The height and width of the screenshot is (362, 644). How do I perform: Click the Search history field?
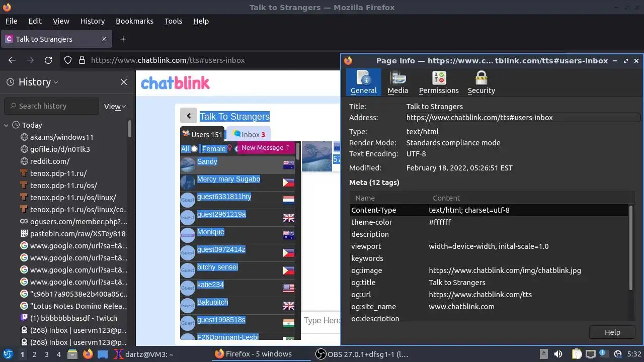[52, 106]
